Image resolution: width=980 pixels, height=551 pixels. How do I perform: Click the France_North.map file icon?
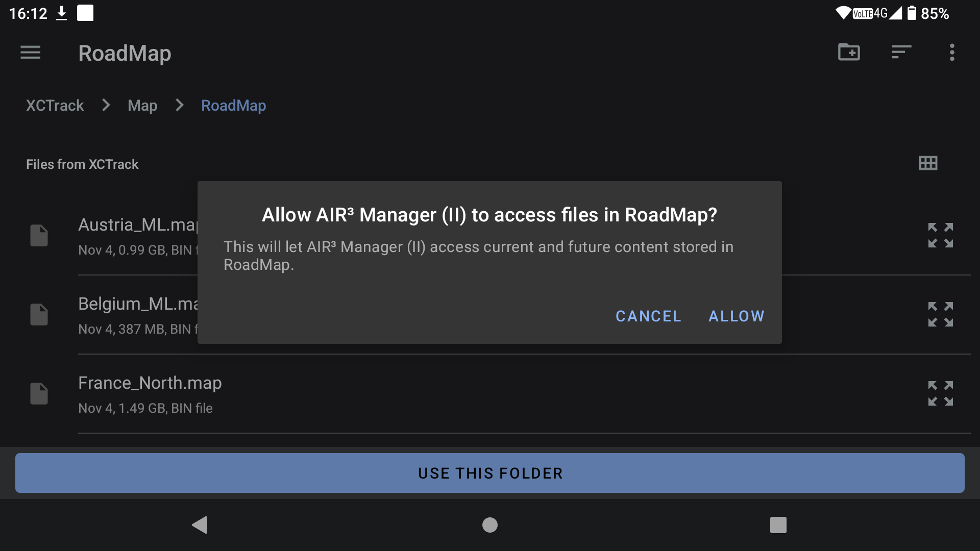coord(39,393)
